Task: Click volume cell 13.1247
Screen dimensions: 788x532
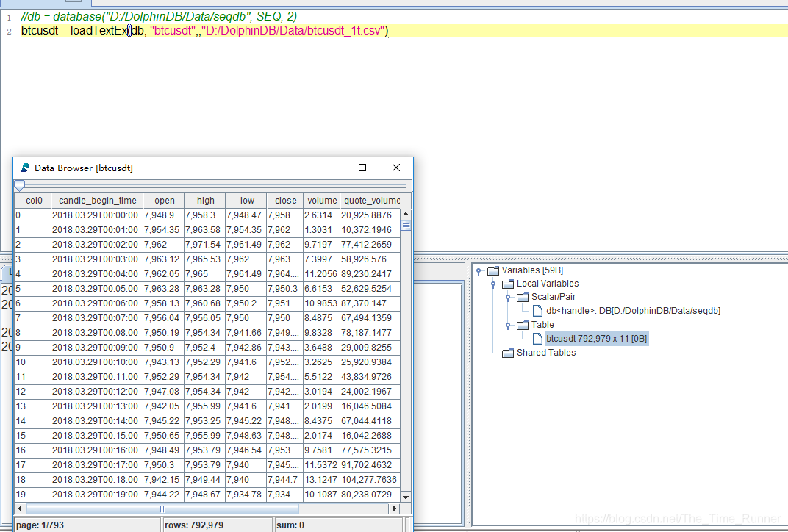Action: pos(321,480)
